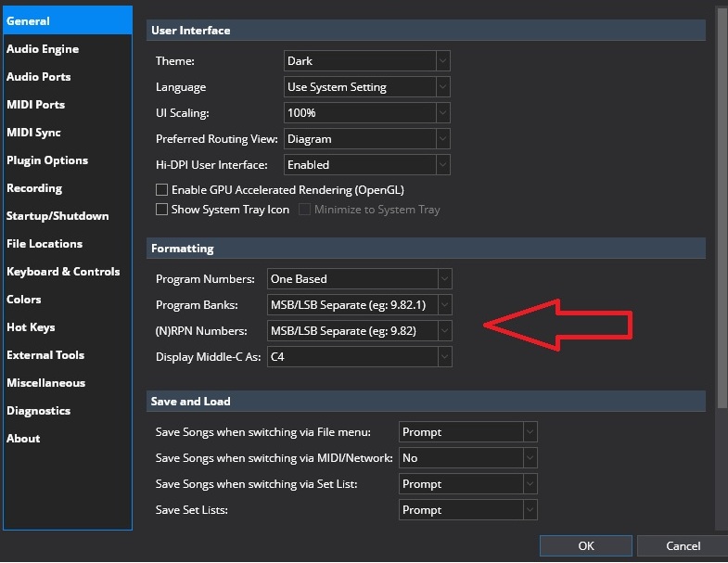Click the settings panel vertical scrollbar
The image size is (728, 563).
click(721, 186)
